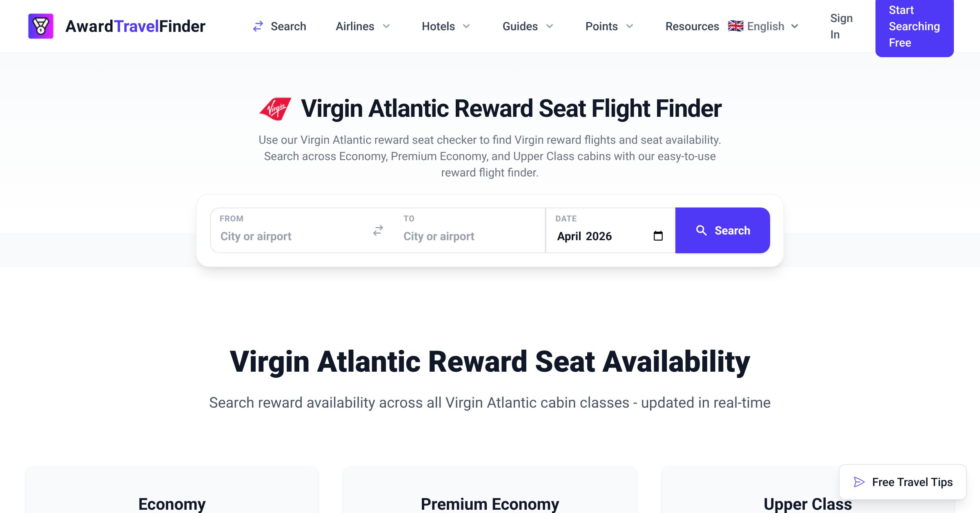Swap the From and To airports
The width and height of the screenshot is (980, 513).
point(378,230)
